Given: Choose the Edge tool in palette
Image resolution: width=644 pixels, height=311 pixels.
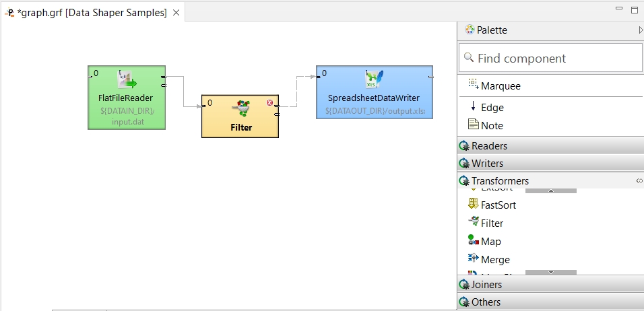Looking at the screenshot, I should (x=487, y=108).
